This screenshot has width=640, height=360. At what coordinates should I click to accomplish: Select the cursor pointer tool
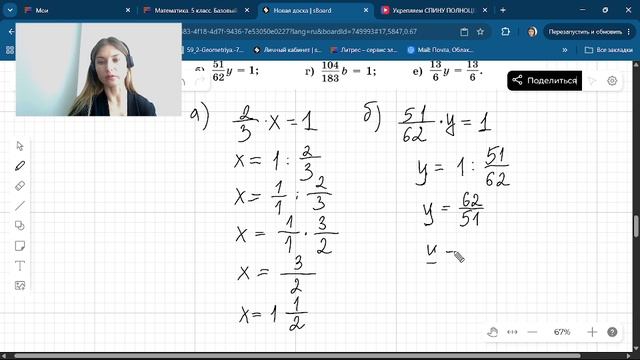pyautogui.click(x=20, y=146)
